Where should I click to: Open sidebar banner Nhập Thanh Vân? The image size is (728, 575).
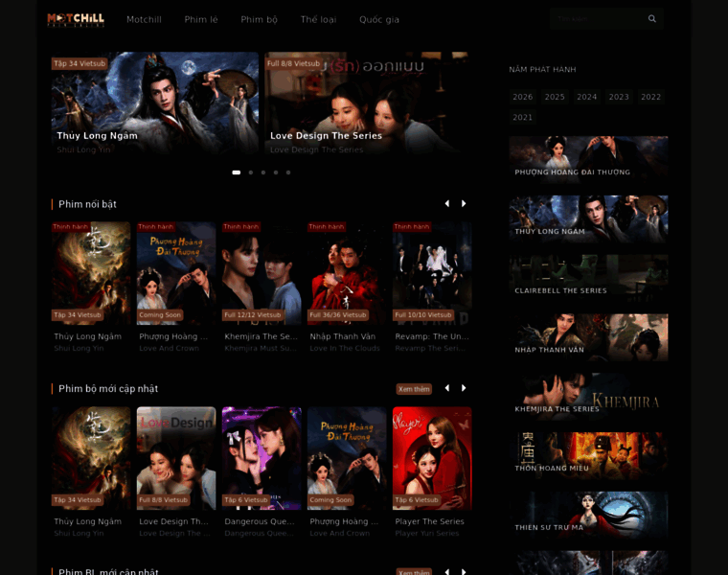(589, 337)
